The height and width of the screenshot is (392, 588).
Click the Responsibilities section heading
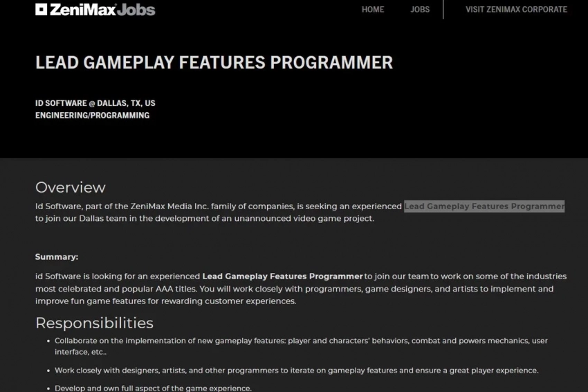click(x=94, y=323)
